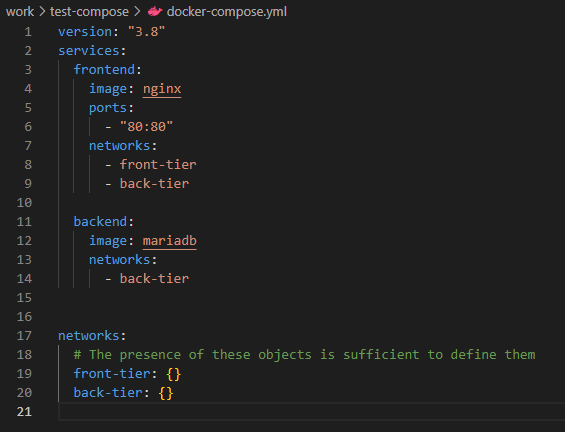Open breadcrumb chevron after 'work'
565x432 pixels.
point(42,12)
